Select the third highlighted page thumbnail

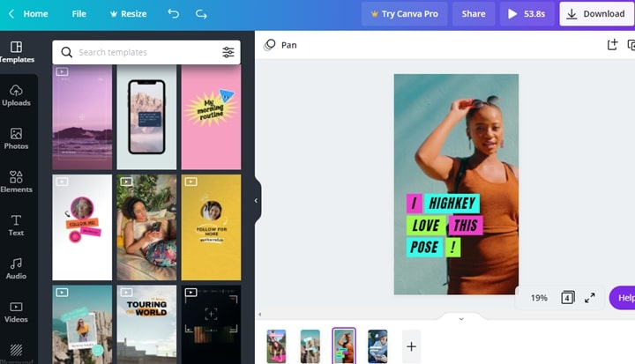pos(344,346)
